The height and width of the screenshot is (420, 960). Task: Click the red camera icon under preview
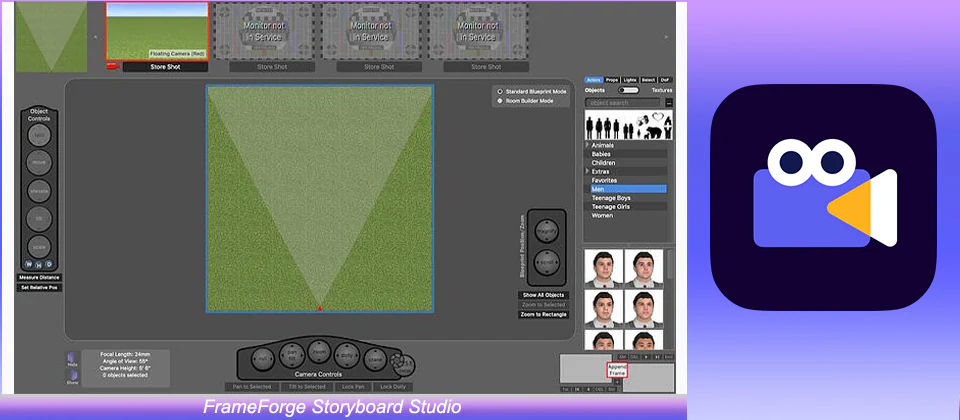pyautogui.click(x=111, y=66)
